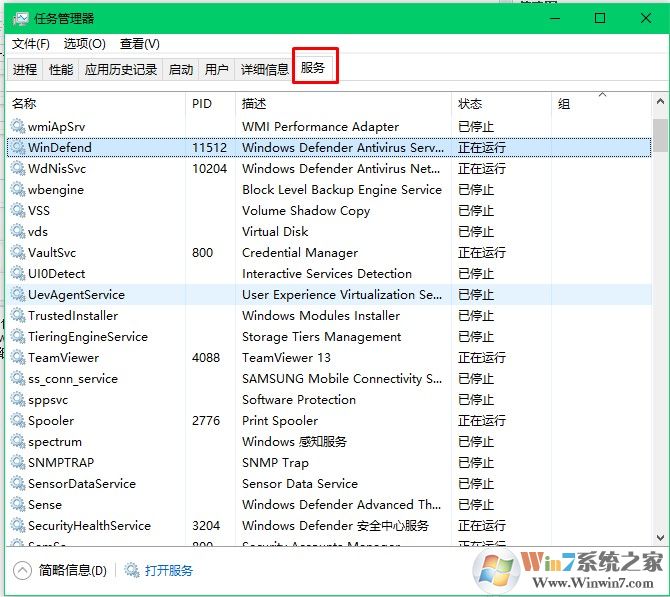Click the gear icon beside TeamViewer

(18, 357)
